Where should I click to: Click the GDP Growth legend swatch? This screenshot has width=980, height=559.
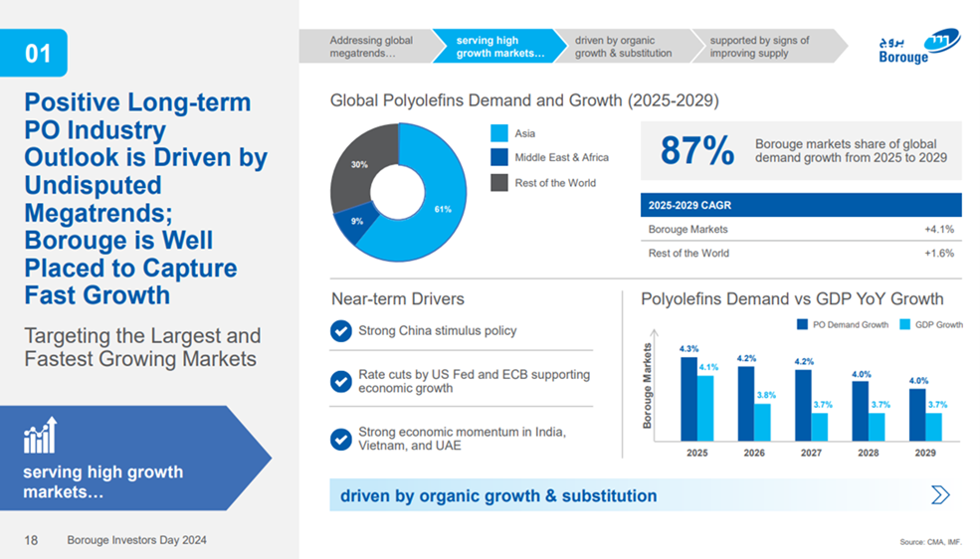(904, 324)
